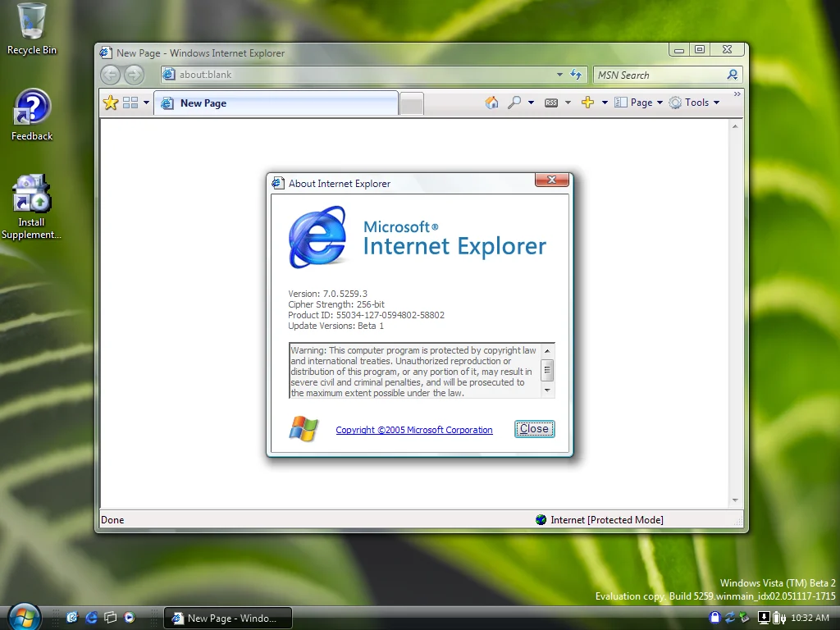The width and height of the screenshot is (840, 630).
Task: Expand the Quick Tabs dropdown arrow
Action: [146, 103]
